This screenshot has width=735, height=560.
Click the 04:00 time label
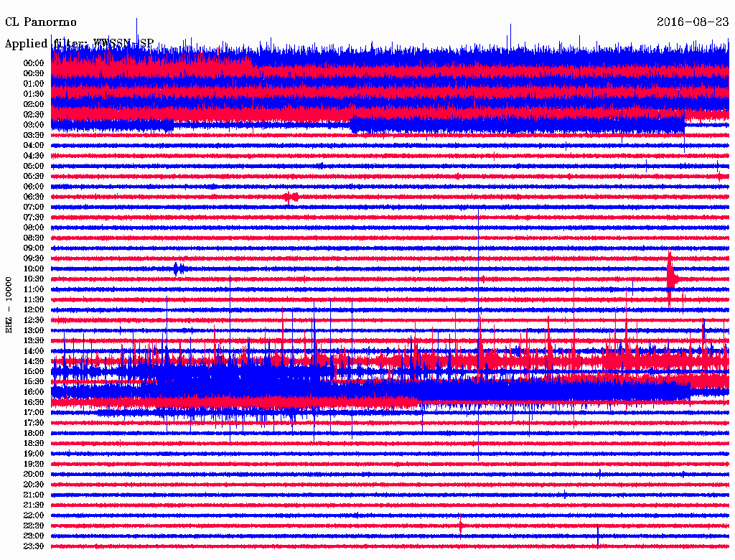[33, 146]
